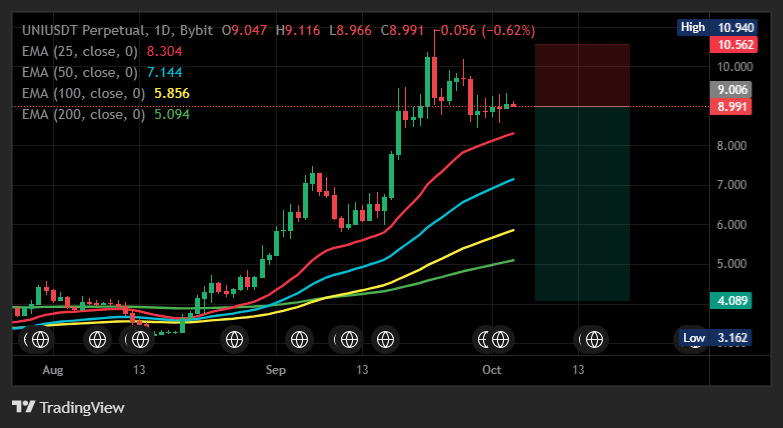Click the EMA 200 value 5.094
The width and height of the screenshot is (783, 428).
(x=172, y=114)
